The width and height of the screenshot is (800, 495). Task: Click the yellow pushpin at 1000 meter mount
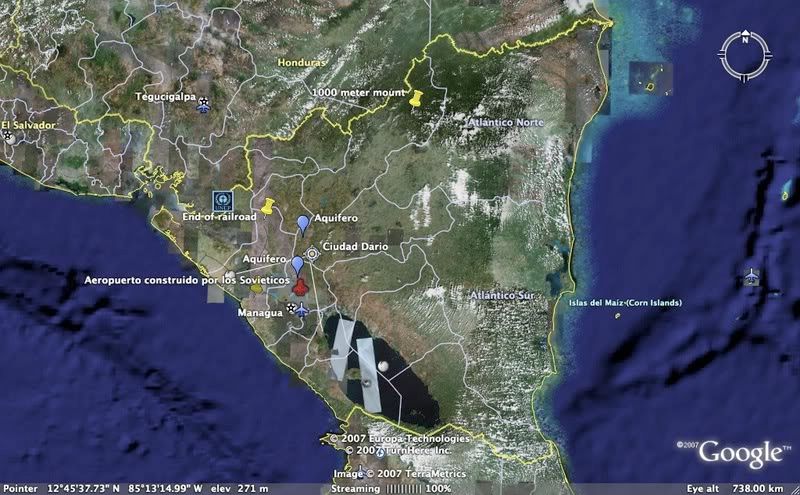pos(417,97)
